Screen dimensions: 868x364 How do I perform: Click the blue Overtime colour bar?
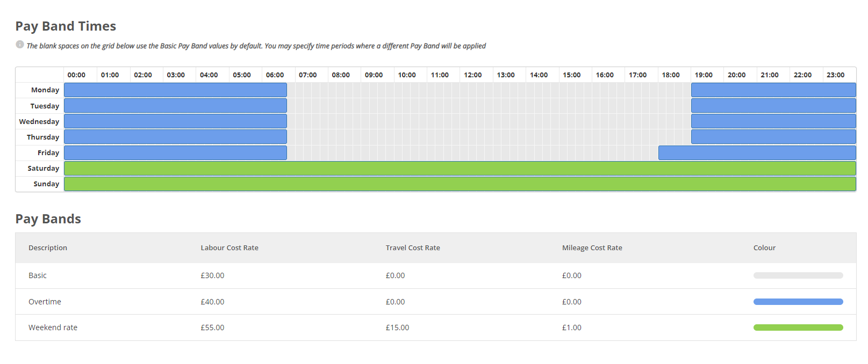(798, 302)
